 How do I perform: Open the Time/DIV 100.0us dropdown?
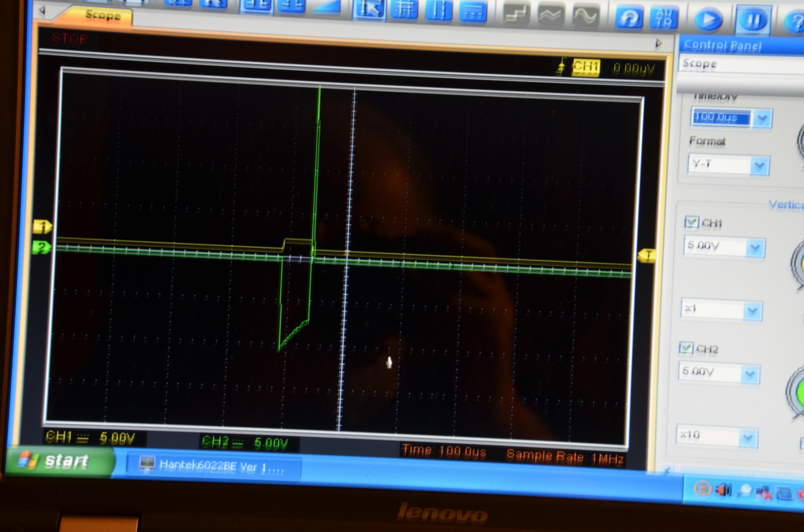tap(763, 119)
